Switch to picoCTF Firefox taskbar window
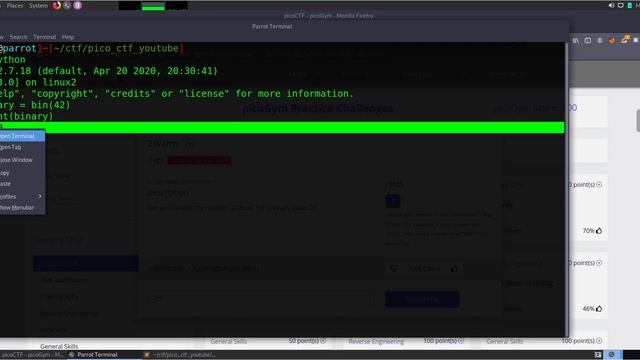 click(x=33, y=355)
